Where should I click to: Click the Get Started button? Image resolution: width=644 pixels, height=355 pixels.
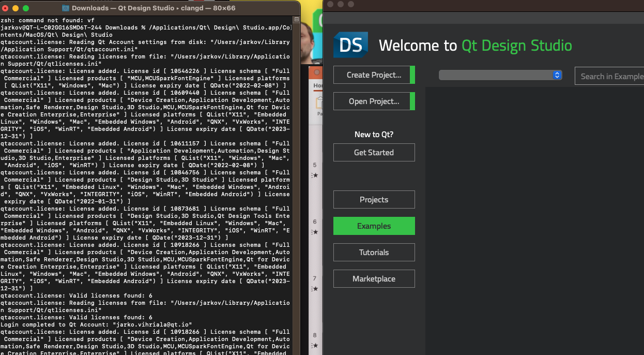(x=374, y=153)
